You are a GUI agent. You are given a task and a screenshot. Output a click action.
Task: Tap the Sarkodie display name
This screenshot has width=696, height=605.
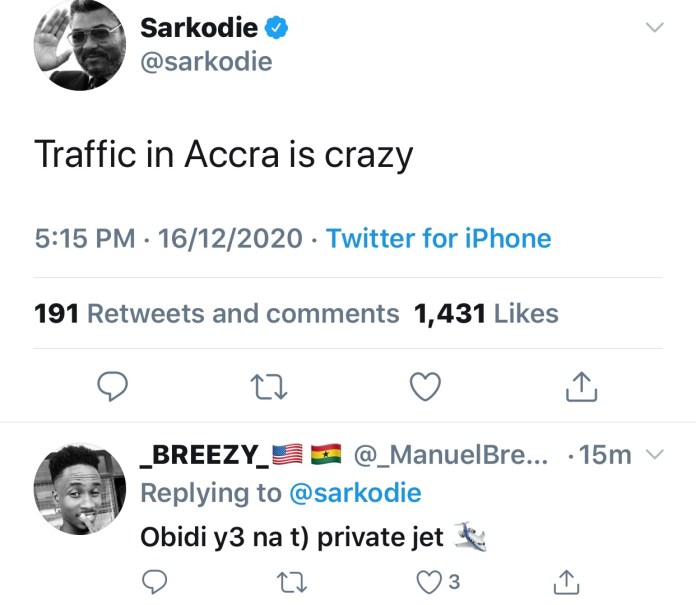(199, 28)
